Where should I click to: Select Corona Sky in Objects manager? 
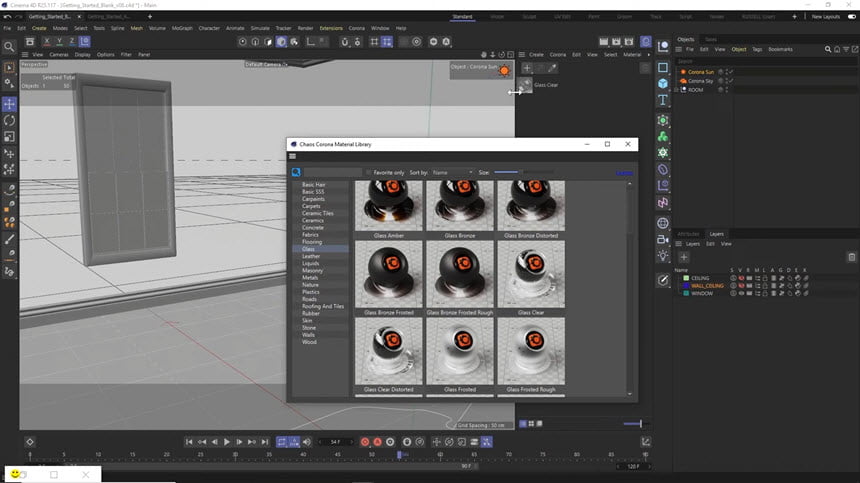[700, 81]
